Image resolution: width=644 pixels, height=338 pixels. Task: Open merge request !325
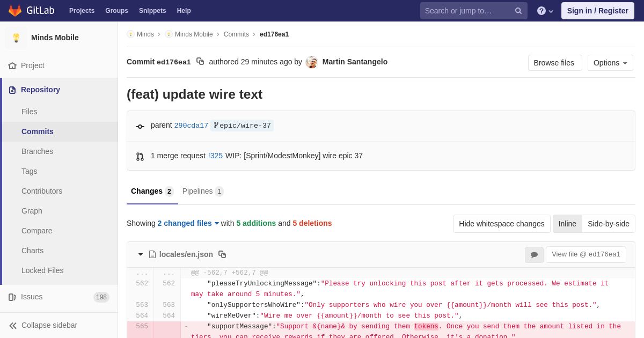click(215, 156)
